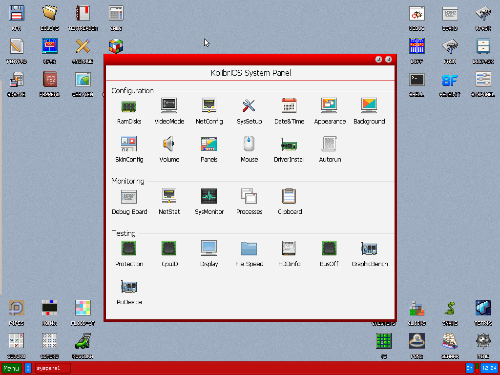
Task: Launch the Snake game desktop icon
Action: [x=450, y=308]
